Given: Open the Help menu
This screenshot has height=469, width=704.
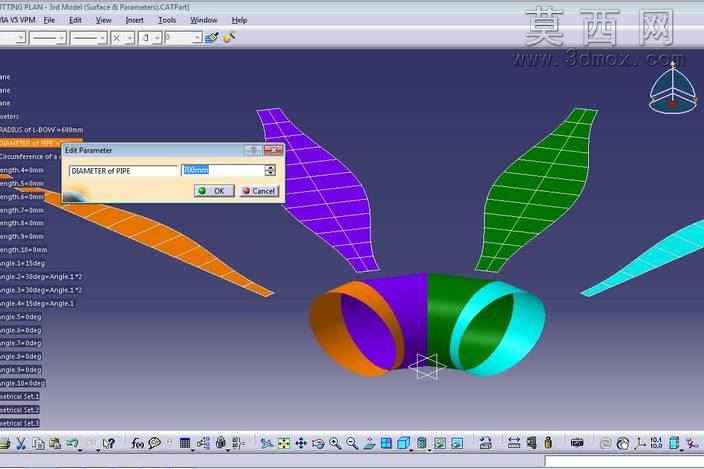Looking at the screenshot, I should tap(239, 20).
